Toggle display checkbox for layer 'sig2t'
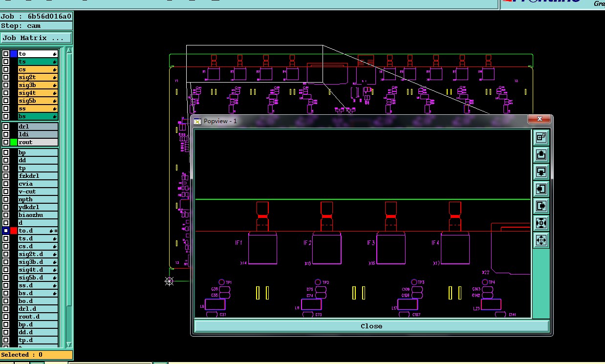The width and height of the screenshot is (605, 364). point(6,77)
